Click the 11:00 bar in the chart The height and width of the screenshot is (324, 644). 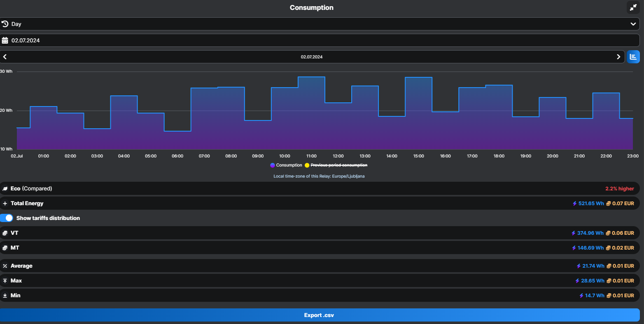pos(311,113)
